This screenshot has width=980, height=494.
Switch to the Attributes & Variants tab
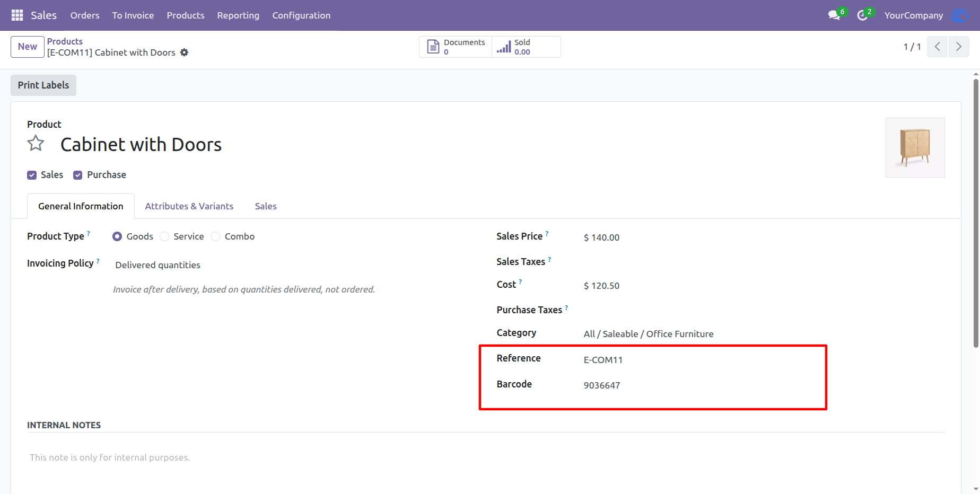pos(189,206)
